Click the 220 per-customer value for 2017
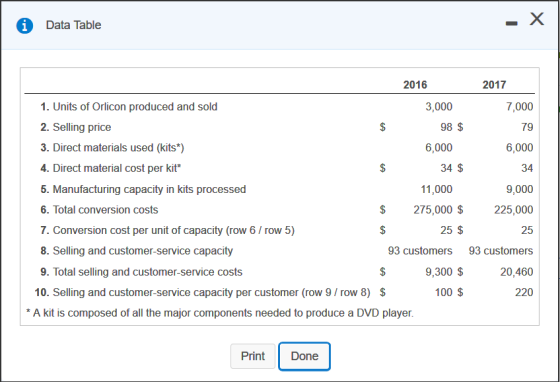 coord(524,292)
